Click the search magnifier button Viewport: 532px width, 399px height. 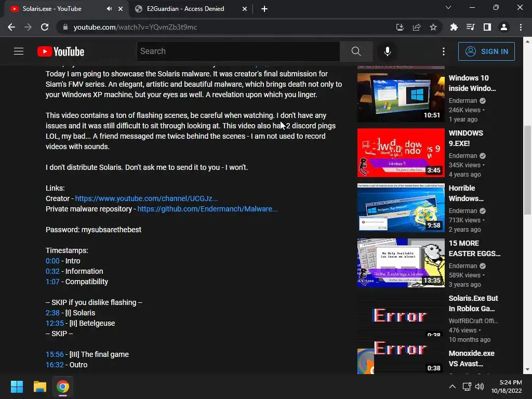[x=356, y=51]
